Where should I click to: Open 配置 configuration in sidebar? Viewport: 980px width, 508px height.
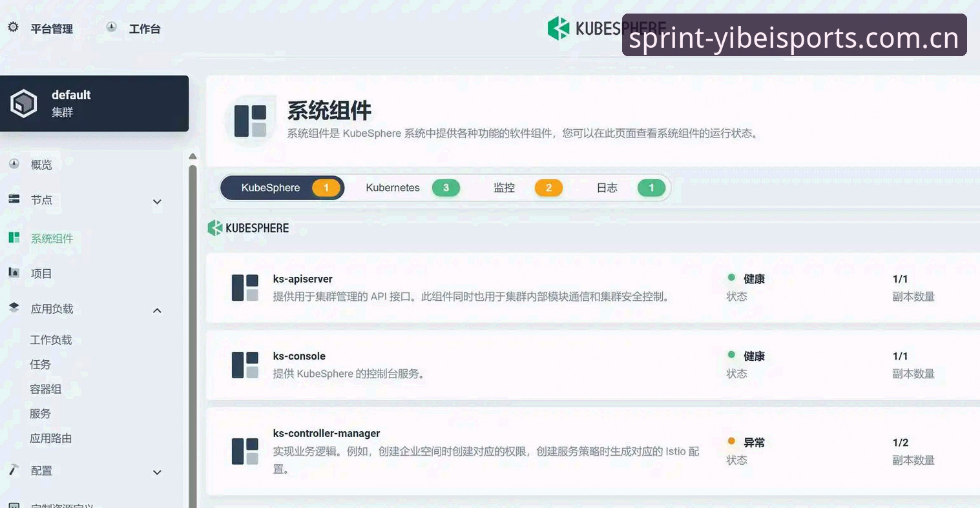coord(41,471)
